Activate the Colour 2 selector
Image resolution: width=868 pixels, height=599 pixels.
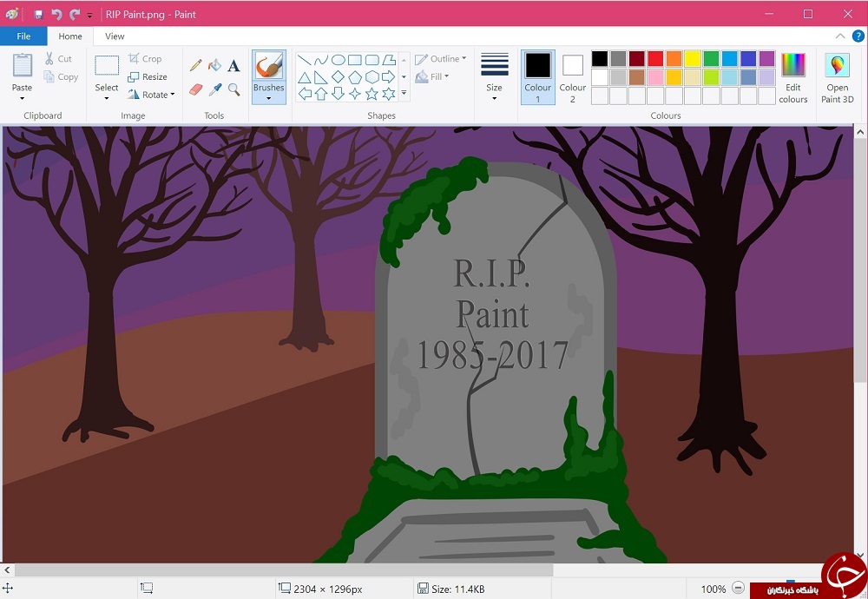tap(572, 77)
